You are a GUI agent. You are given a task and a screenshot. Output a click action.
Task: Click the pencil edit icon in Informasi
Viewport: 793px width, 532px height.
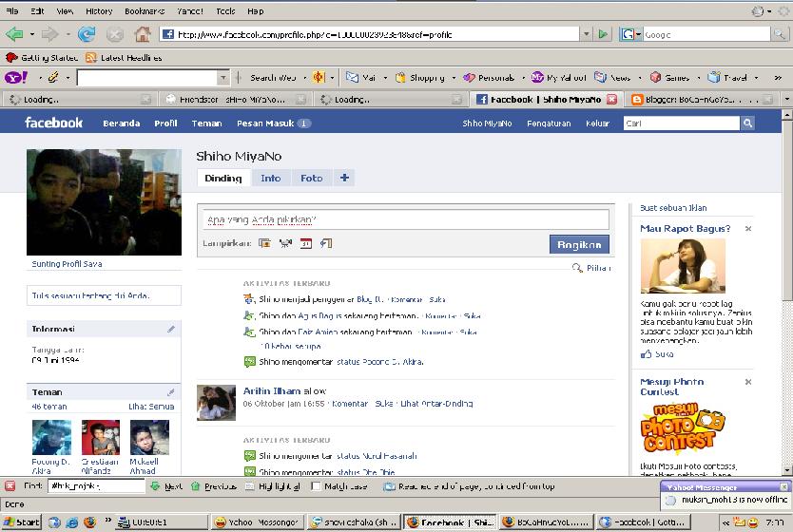(171, 329)
